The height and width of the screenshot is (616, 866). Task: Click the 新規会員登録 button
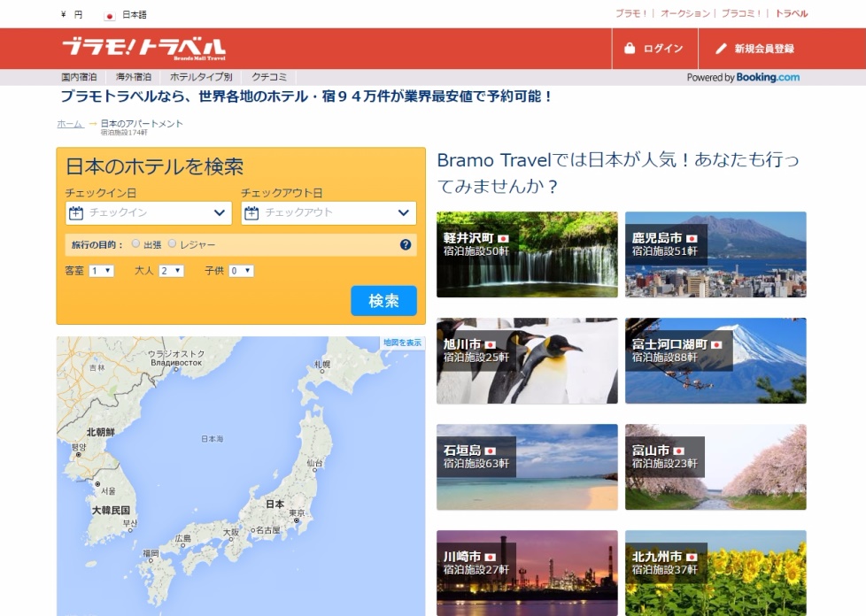coord(755,49)
